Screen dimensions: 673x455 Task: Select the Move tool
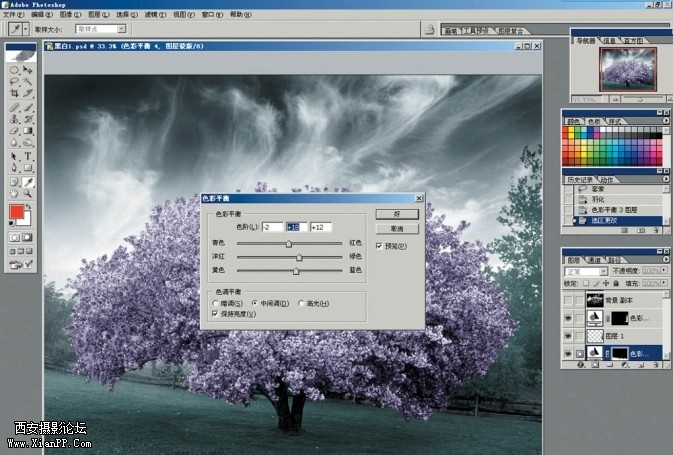point(28,70)
